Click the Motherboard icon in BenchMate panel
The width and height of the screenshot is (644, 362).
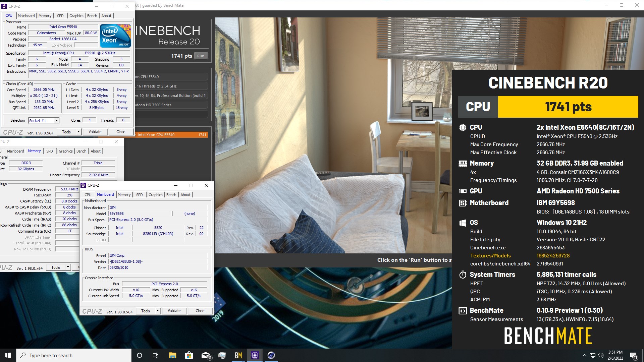463,203
